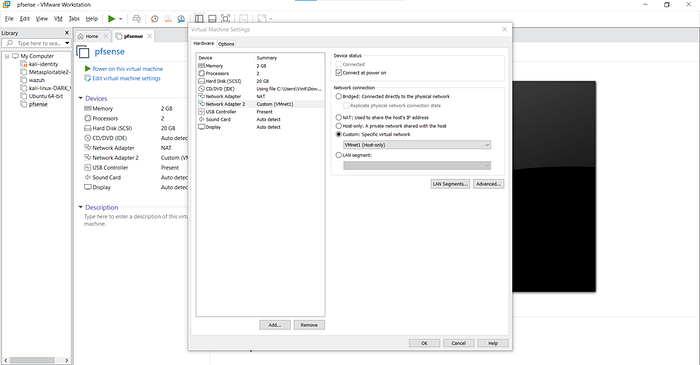Select Display in the settings device list
The width and height of the screenshot is (700, 365).
(x=260, y=127)
